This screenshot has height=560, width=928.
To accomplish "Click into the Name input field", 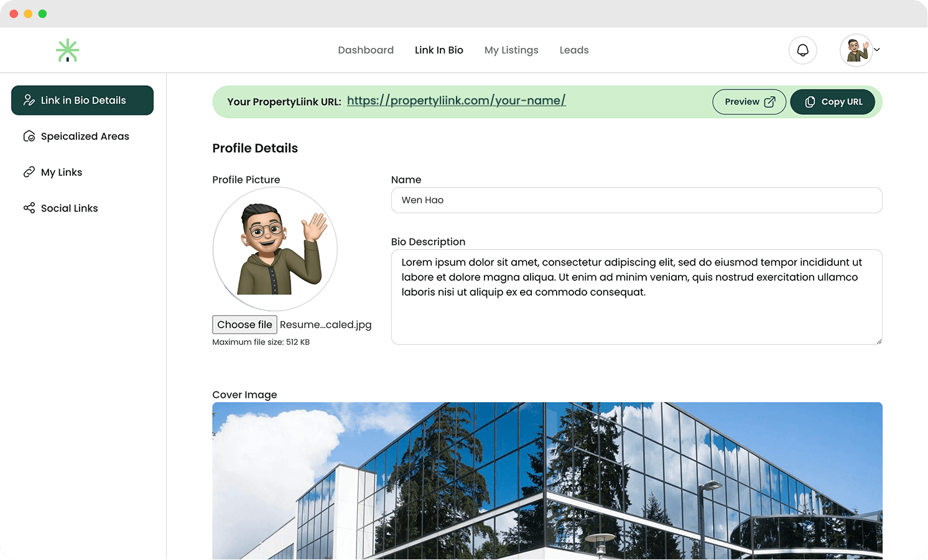I will point(636,200).
